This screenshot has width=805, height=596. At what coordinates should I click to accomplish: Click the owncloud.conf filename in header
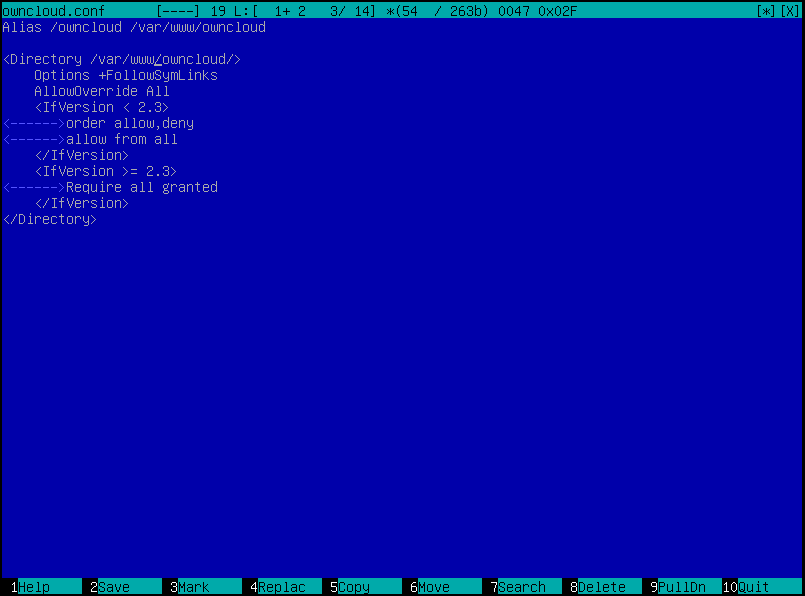point(53,11)
